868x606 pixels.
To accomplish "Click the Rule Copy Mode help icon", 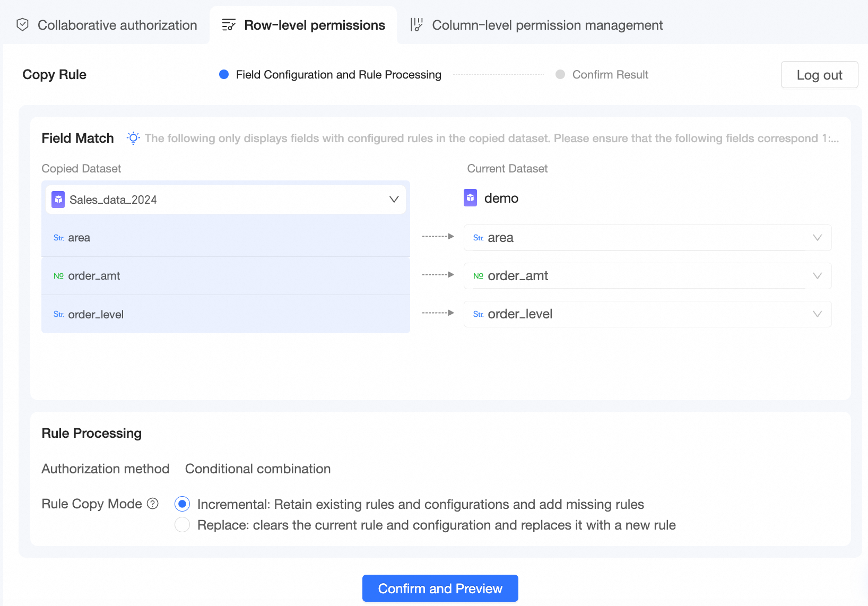I will click(x=153, y=504).
